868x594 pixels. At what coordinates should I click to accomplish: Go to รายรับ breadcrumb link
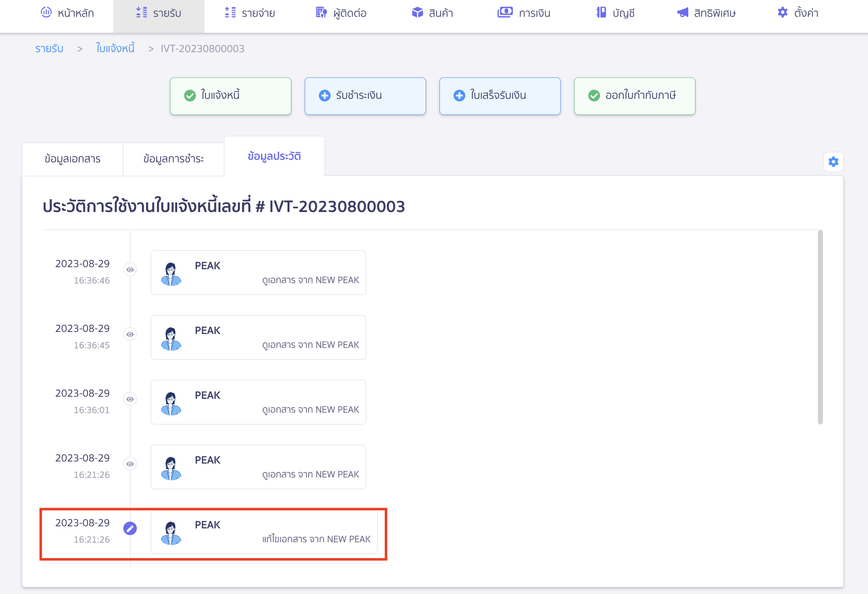click(x=49, y=49)
